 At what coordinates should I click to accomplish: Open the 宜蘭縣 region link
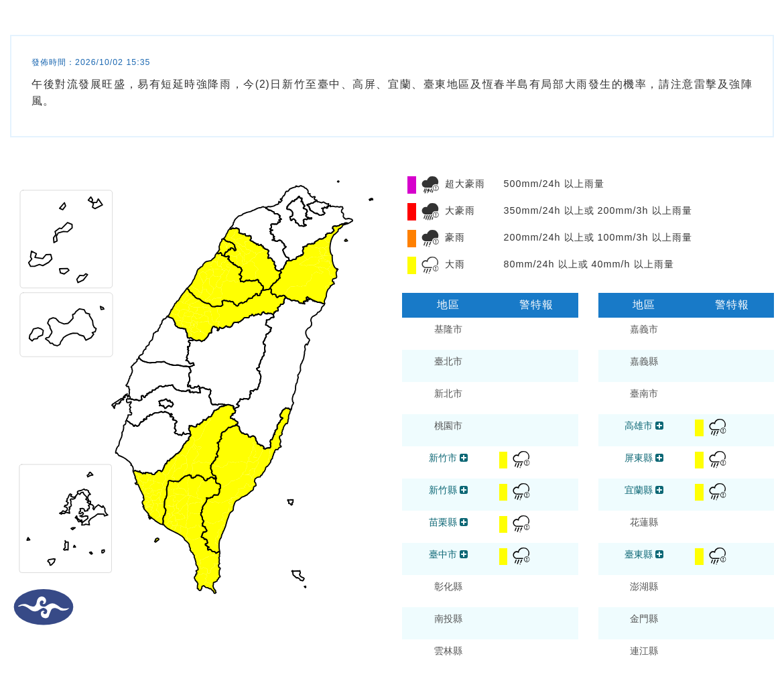[639, 490]
